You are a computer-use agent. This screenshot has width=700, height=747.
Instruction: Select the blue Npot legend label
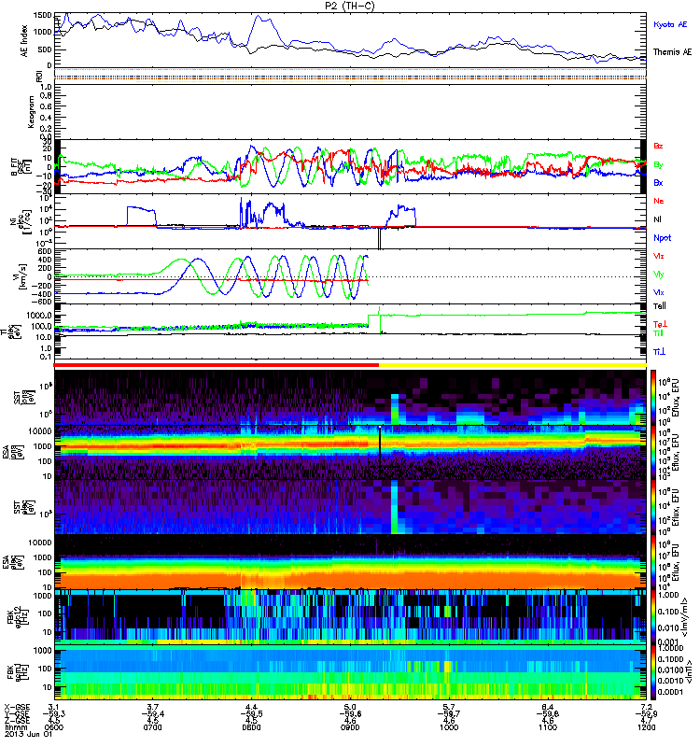pyautogui.click(x=662, y=238)
